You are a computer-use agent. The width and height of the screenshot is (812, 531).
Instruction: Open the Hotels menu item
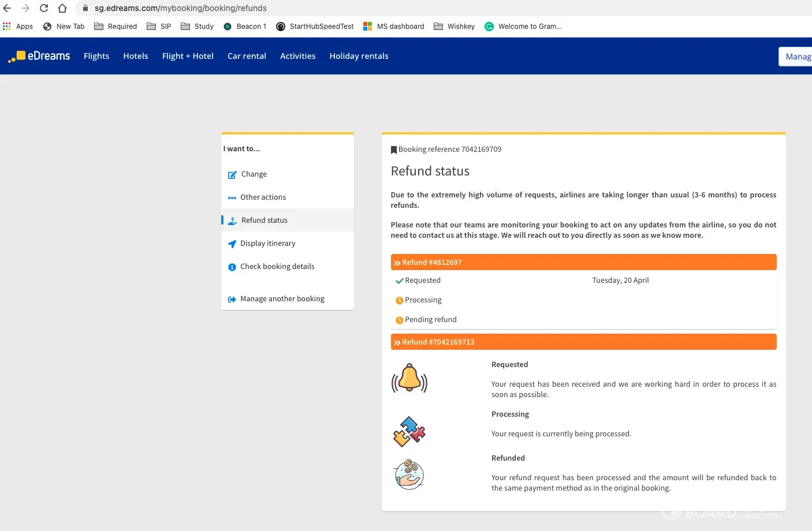(x=136, y=56)
